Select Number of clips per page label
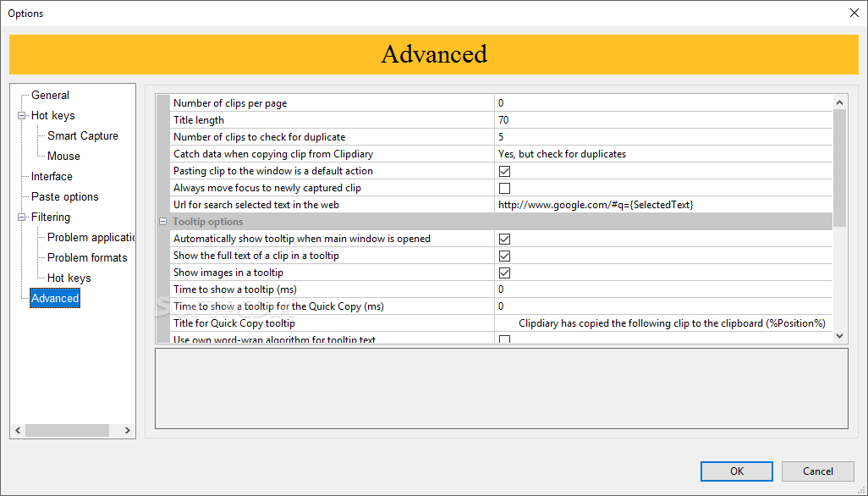The width and height of the screenshot is (868, 496). coord(230,103)
